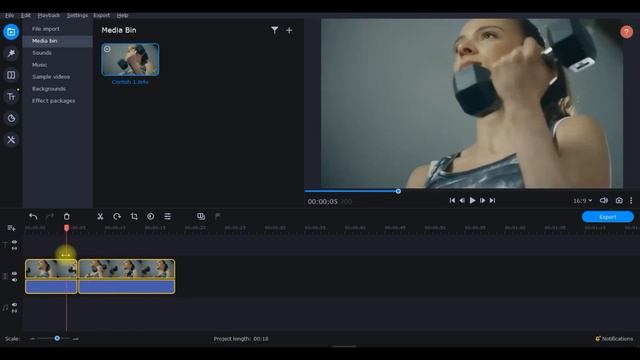Open the Playback menu
Screen dimensions: 640x360
pyautogui.click(x=49, y=16)
